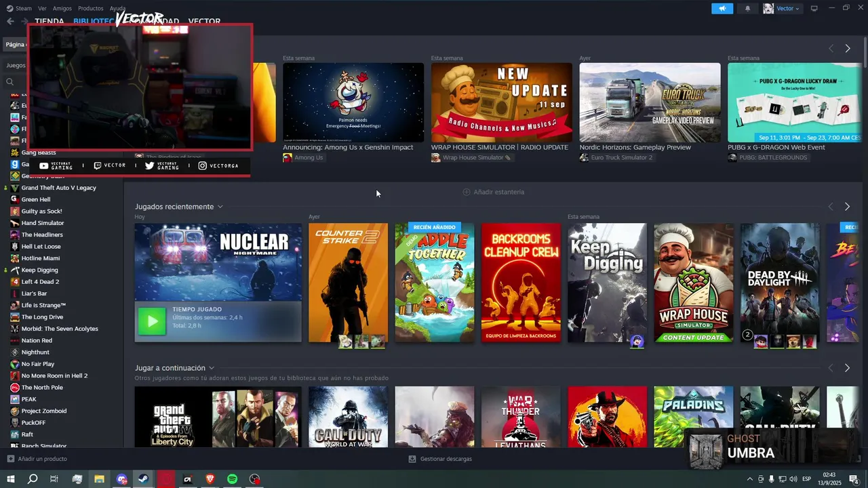This screenshot has width=868, height=488.
Task: Select Grand Theft Auto V Legacy in library
Action: click(x=58, y=188)
